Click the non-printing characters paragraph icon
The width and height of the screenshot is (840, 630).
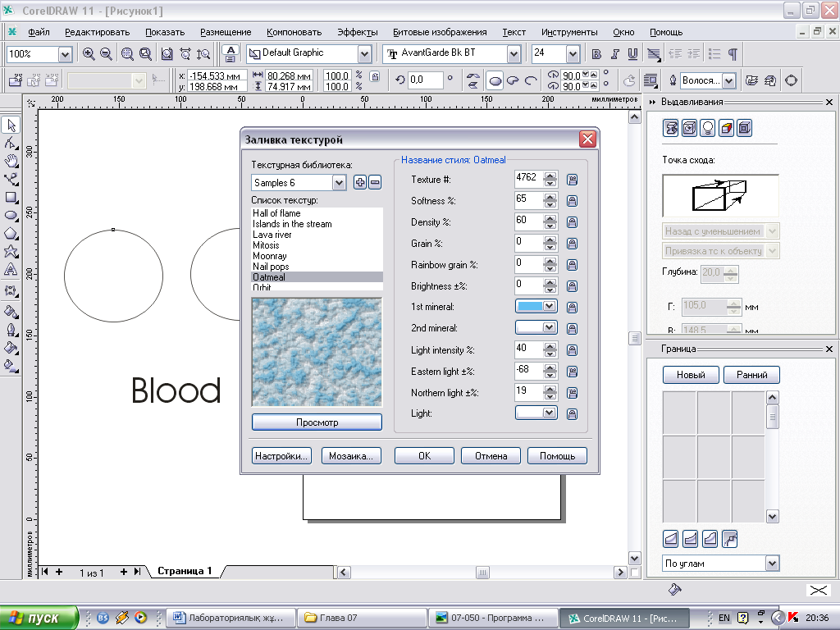[733, 53]
